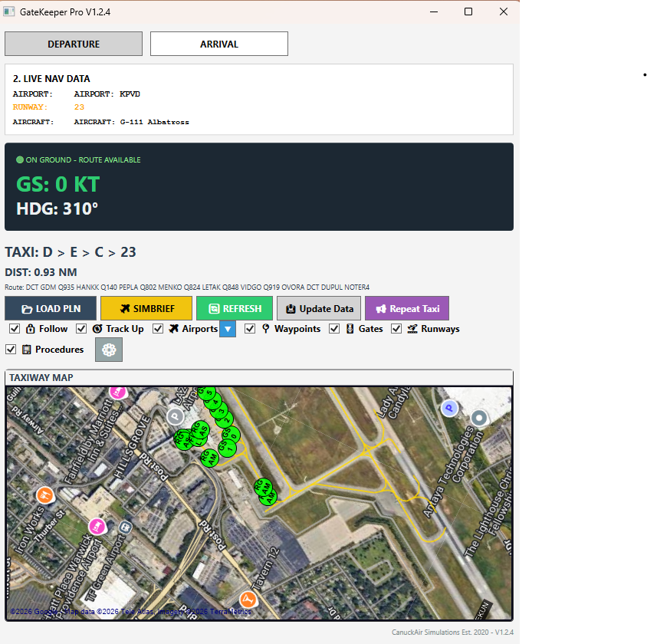Click the "G-111 Albatross" aircraft value

(x=154, y=122)
